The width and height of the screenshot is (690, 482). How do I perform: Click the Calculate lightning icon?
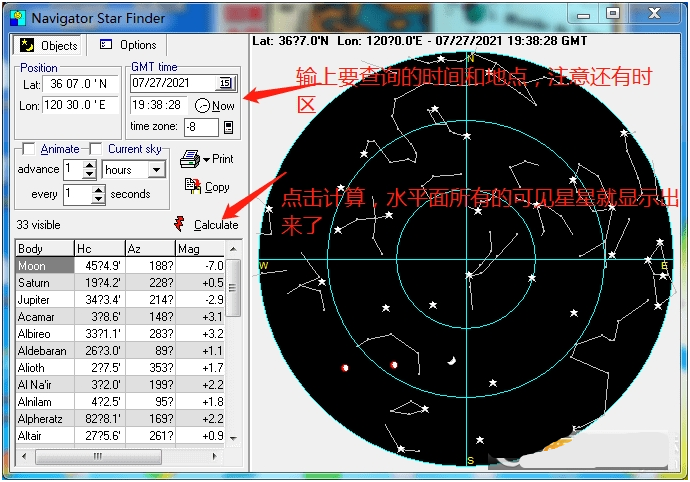pyautogui.click(x=179, y=224)
